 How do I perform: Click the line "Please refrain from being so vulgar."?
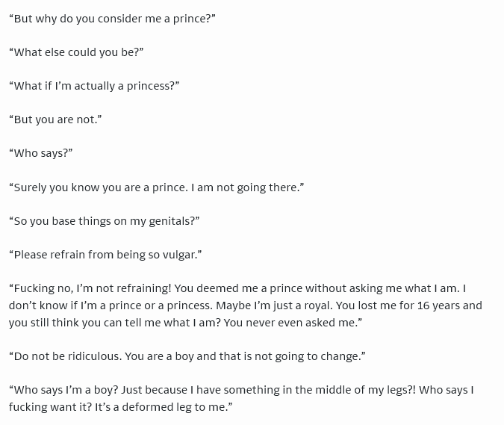(x=105, y=255)
